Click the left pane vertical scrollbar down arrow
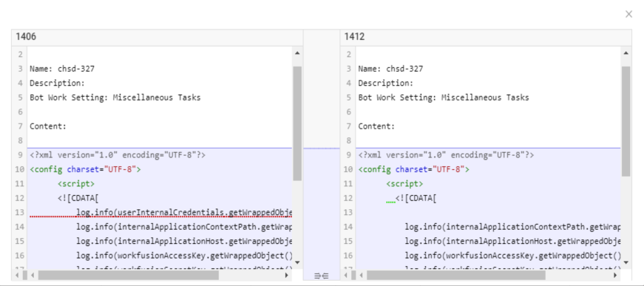 click(x=297, y=262)
